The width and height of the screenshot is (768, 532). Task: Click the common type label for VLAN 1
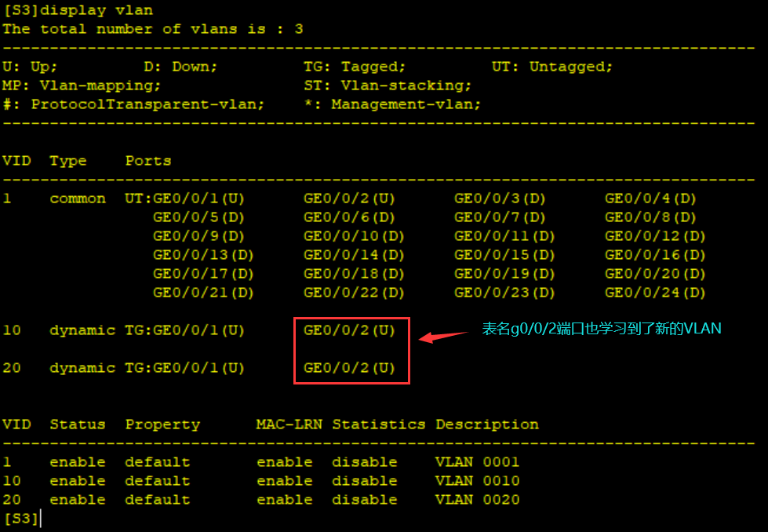[x=77, y=198]
